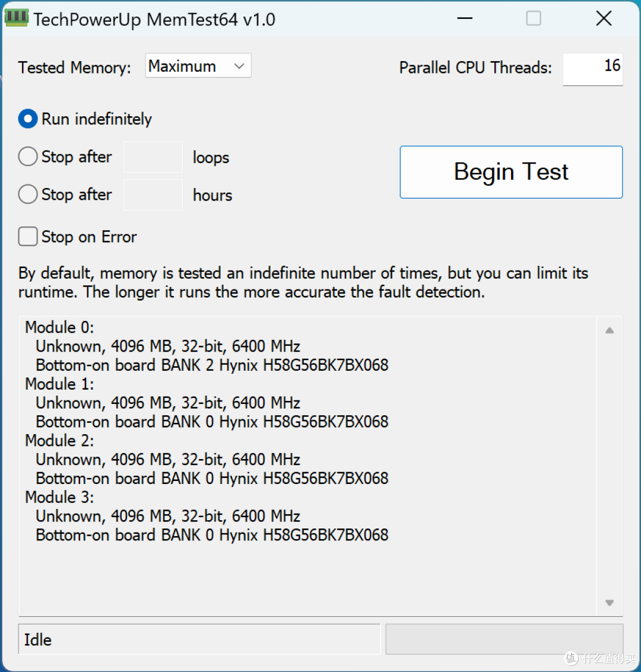Viewport: 641px width, 672px height.
Task: Click the Module 1: header line
Action: (x=59, y=384)
